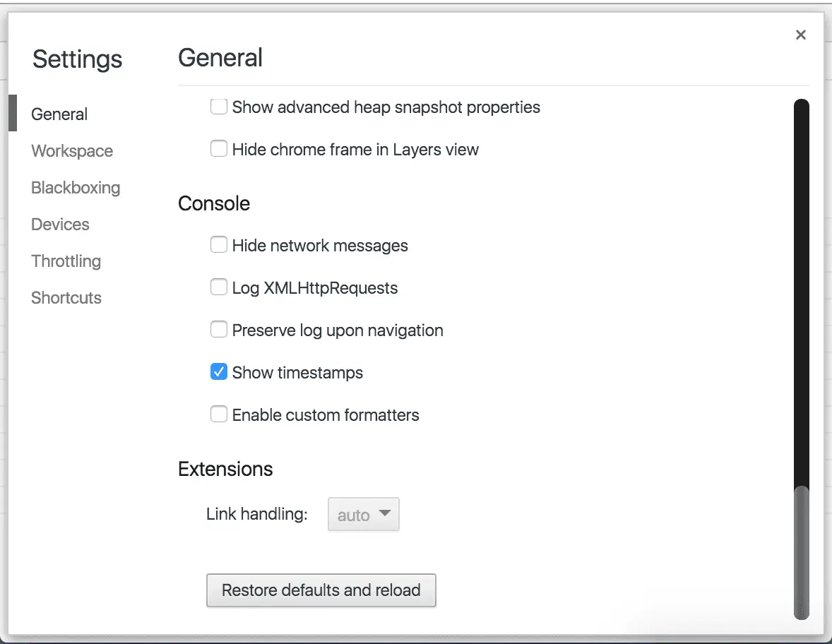Click the light gray scrollbar thumb
Image resolution: width=832 pixels, height=644 pixels.
(x=801, y=552)
